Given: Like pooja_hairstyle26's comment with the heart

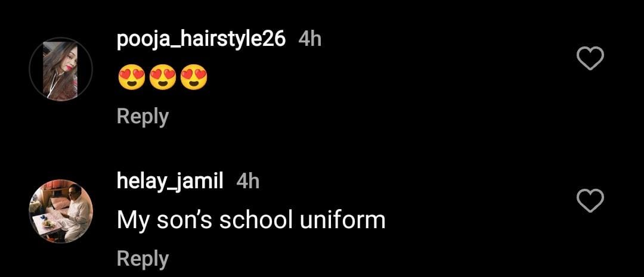Looking at the screenshot, I should [x=591, y=58].
